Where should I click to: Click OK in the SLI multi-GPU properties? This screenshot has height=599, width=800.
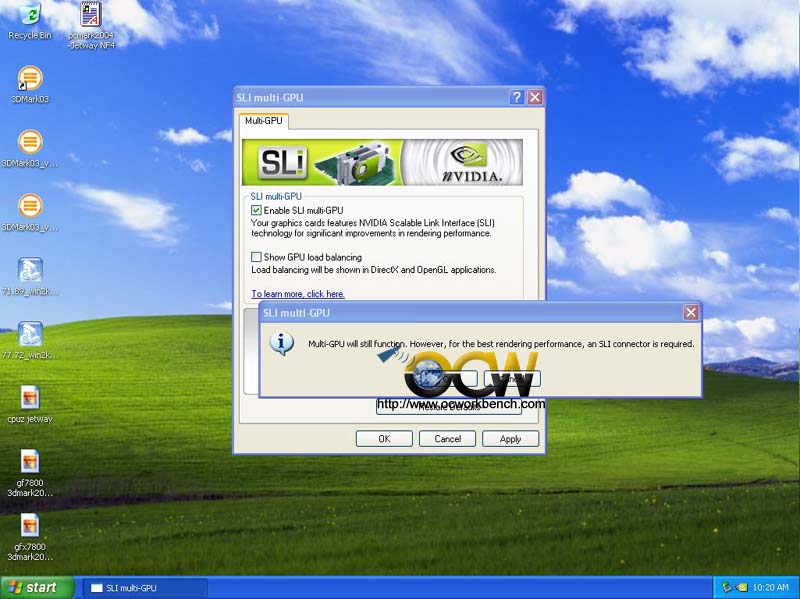tap(384, 439)
